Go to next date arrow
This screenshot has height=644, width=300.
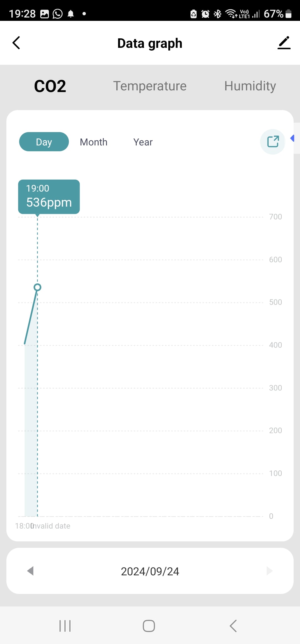(269, 571)
